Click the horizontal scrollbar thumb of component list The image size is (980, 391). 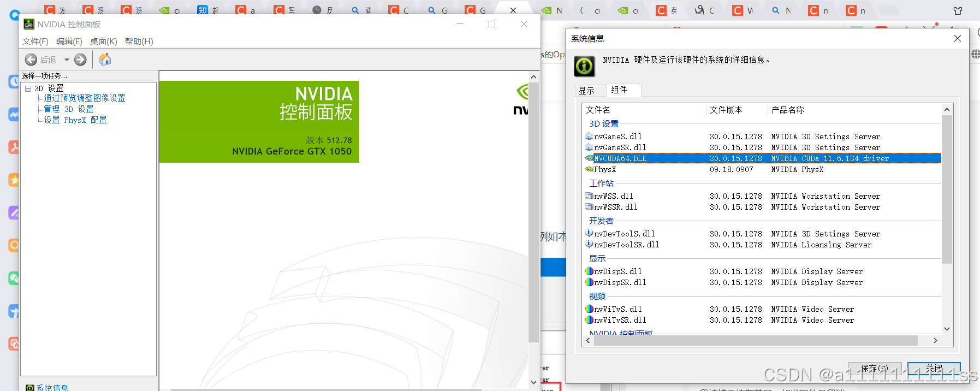[x=756, y=341]
